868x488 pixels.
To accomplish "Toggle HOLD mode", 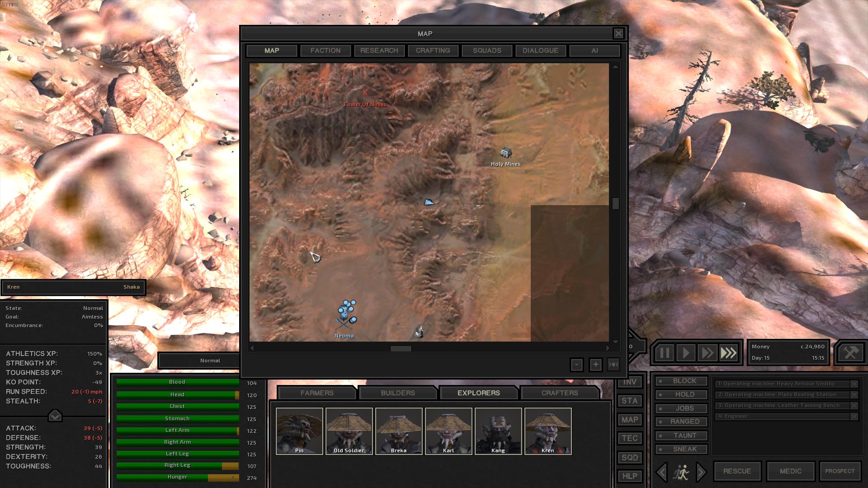I will [681, 394].
